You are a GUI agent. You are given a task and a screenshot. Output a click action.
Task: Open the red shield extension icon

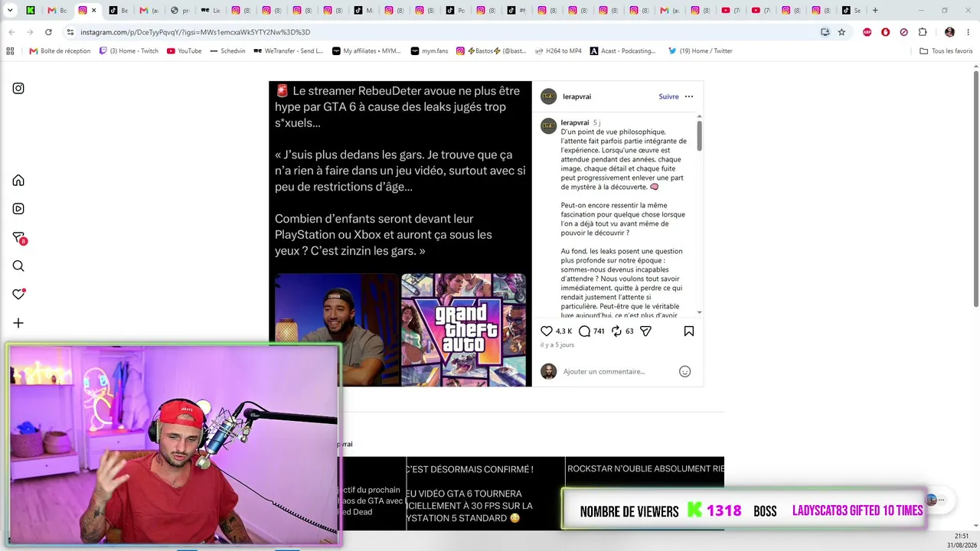click(x=886, y=32)
